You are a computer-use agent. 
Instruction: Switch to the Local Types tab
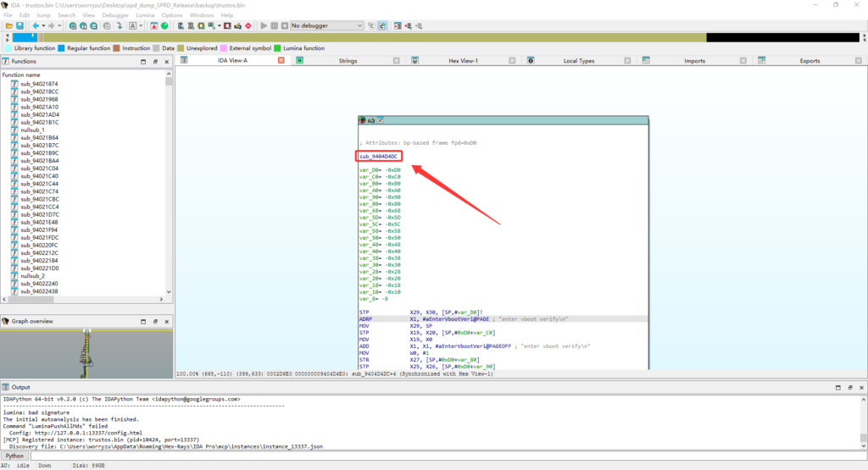click(x=579, y=61)
